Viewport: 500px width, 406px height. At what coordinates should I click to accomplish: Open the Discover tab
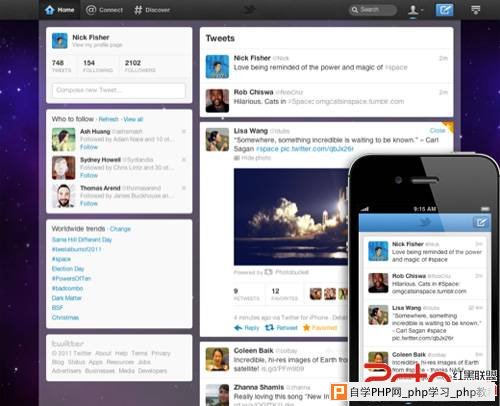pyautogui.click(x=152, y=10)
